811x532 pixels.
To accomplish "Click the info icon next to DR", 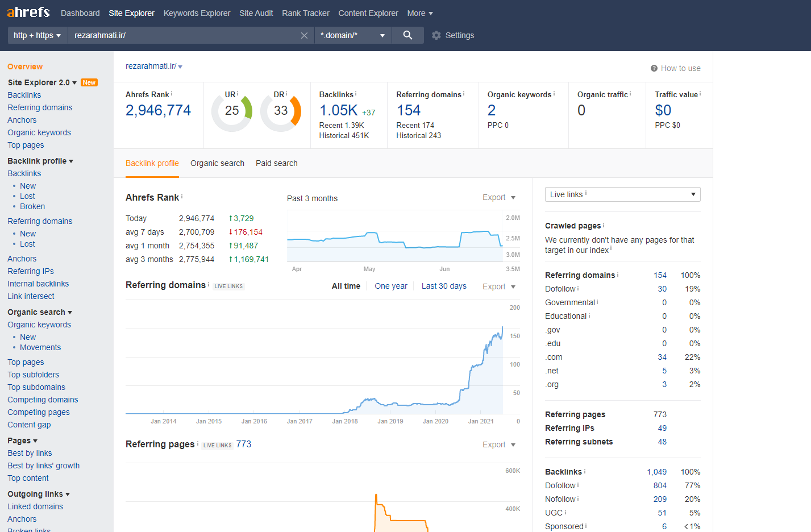I will pos(286,94).
